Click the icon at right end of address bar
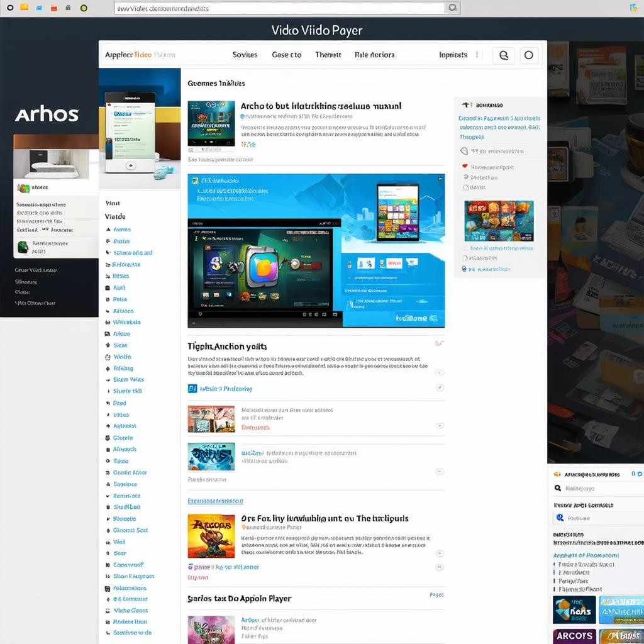 [452, 8]
